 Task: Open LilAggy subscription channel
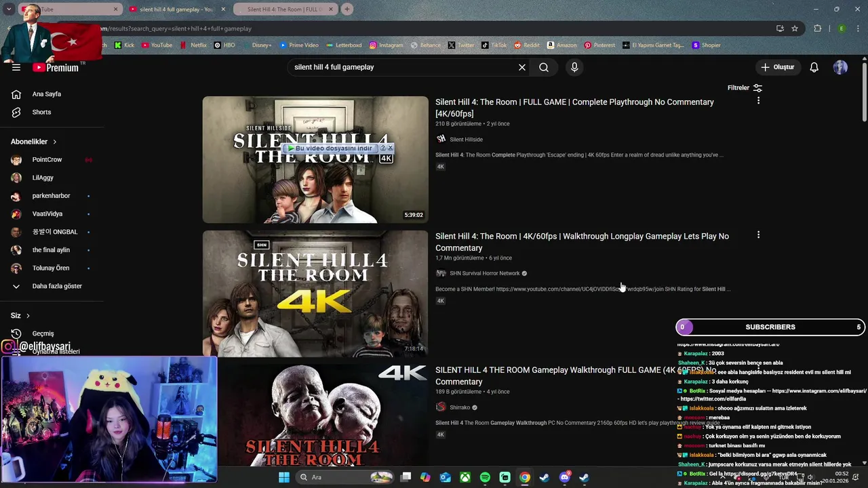(x=43, y=178)
